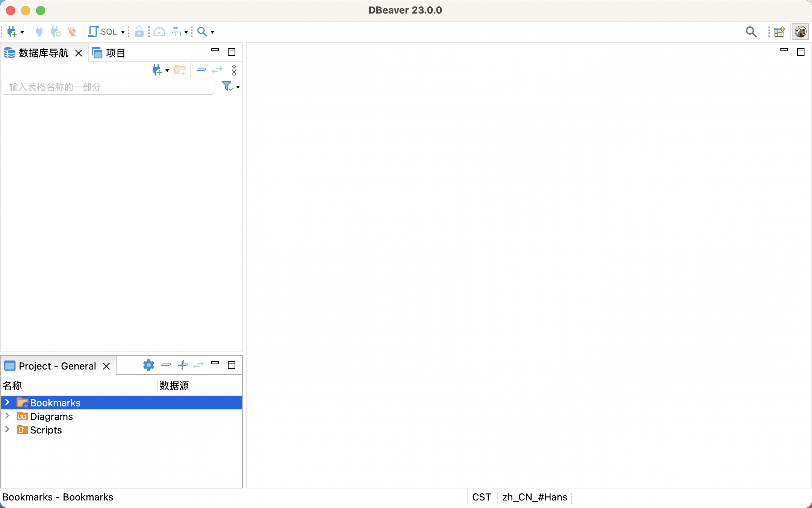Select the Diagrams tree item
Viewport: 812px width, 508px height.
pos(52,417)
